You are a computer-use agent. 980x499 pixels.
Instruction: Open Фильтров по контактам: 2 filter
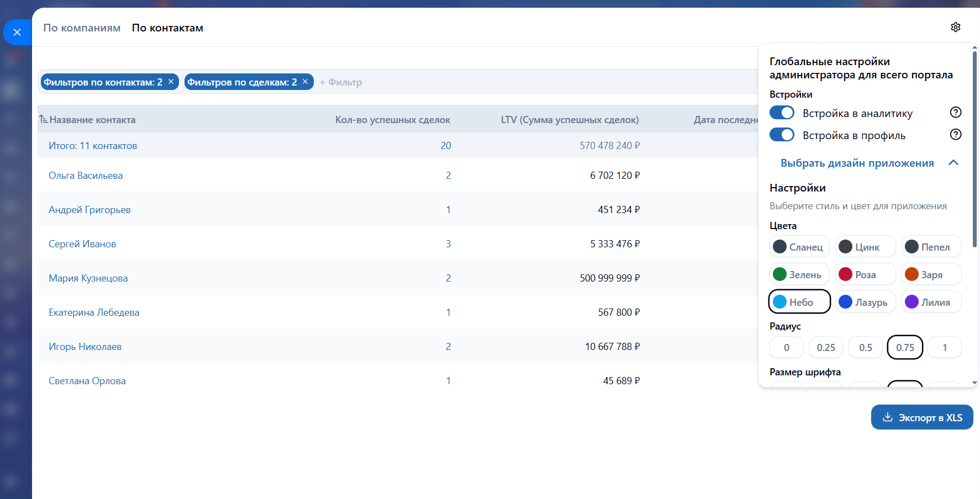click(103, 82)
